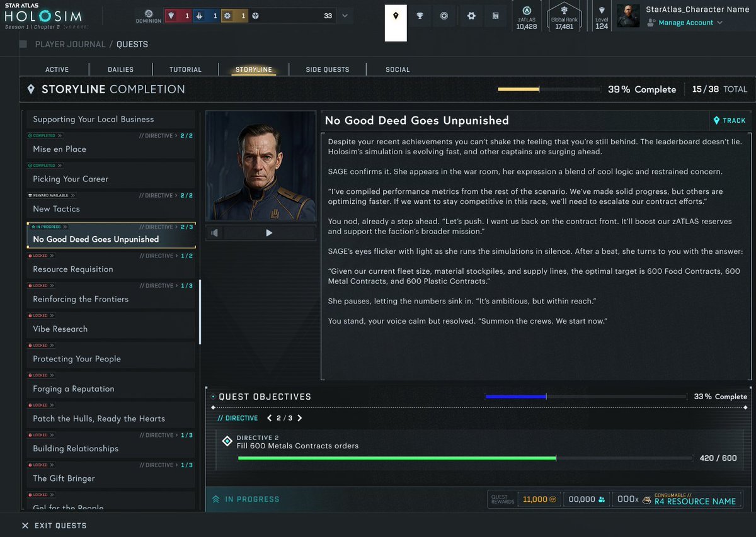The image size is (756, 537).
Task: Click the player avatar portrait in top bar
Action: click(628, 16)
